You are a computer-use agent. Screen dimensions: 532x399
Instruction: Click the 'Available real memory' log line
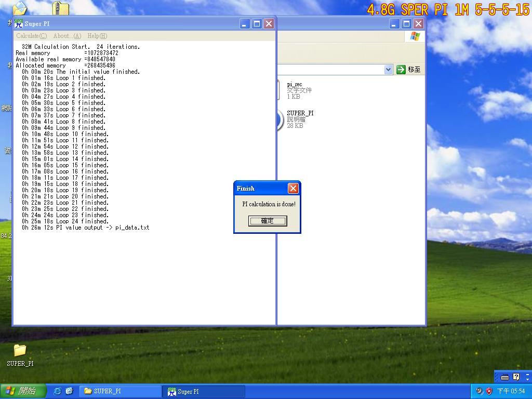tap(65, 59)
